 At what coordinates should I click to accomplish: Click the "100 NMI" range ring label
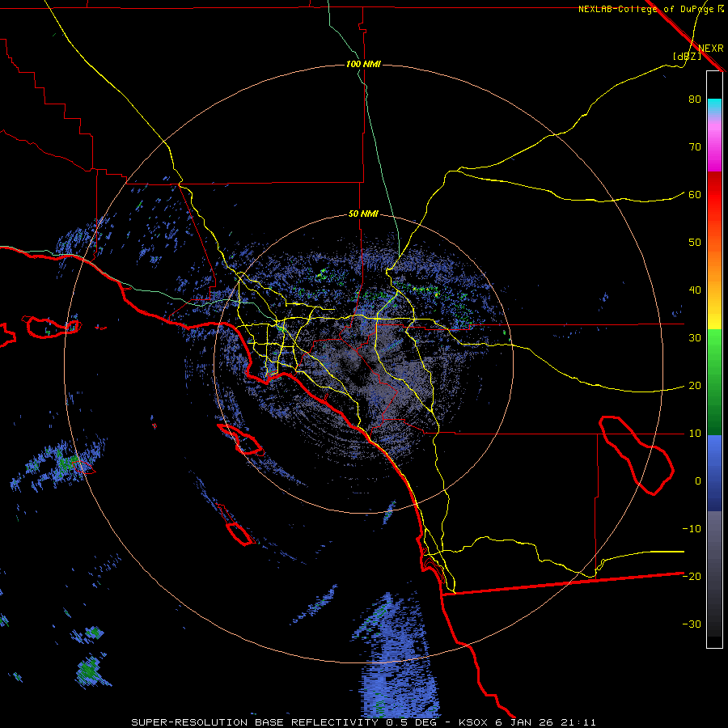pyautogui.click(x=363, y=64)
